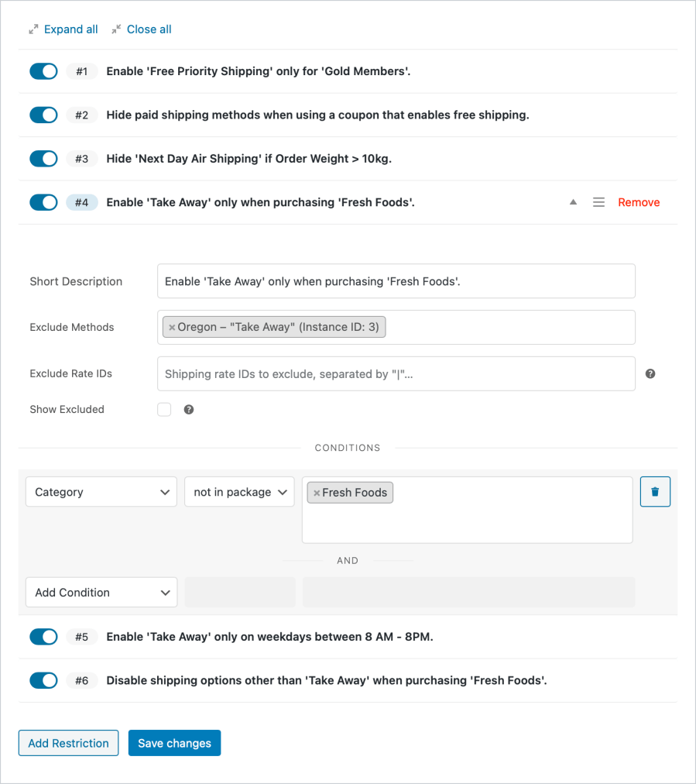Open the Add Condition dropdown
This screenshot has height=784, width=696.
point(101,592)
